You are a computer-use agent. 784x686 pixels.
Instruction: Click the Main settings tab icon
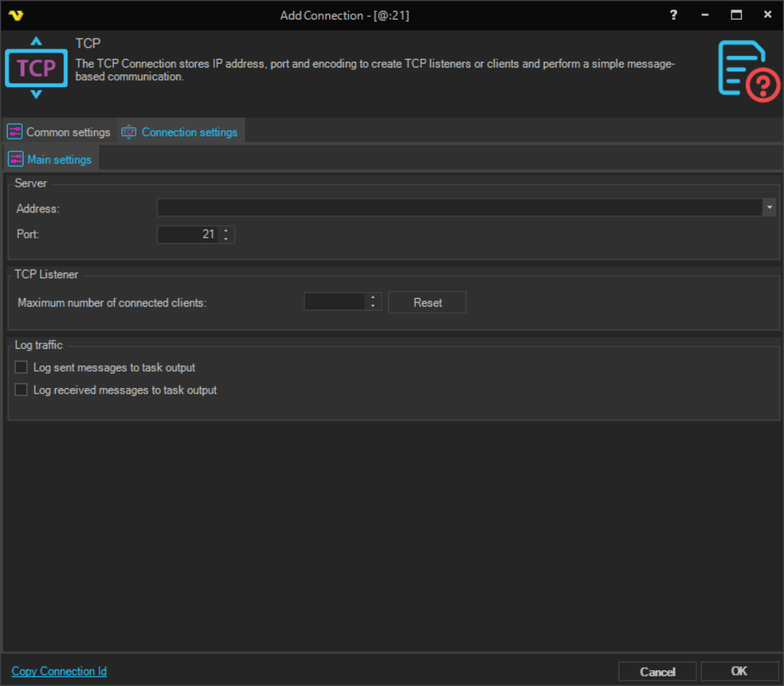click(16, 159)
